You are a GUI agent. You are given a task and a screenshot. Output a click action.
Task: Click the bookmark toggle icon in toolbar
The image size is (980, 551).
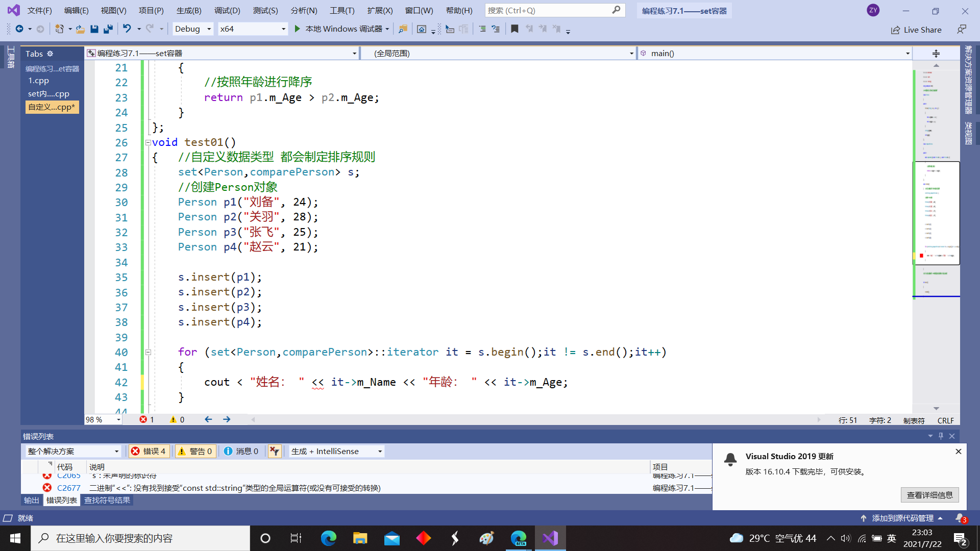(x=514, y=29)
